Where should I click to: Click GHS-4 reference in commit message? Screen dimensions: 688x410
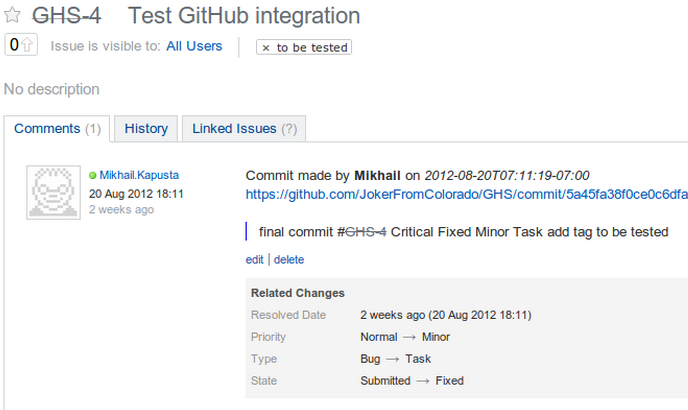point(366,232)
